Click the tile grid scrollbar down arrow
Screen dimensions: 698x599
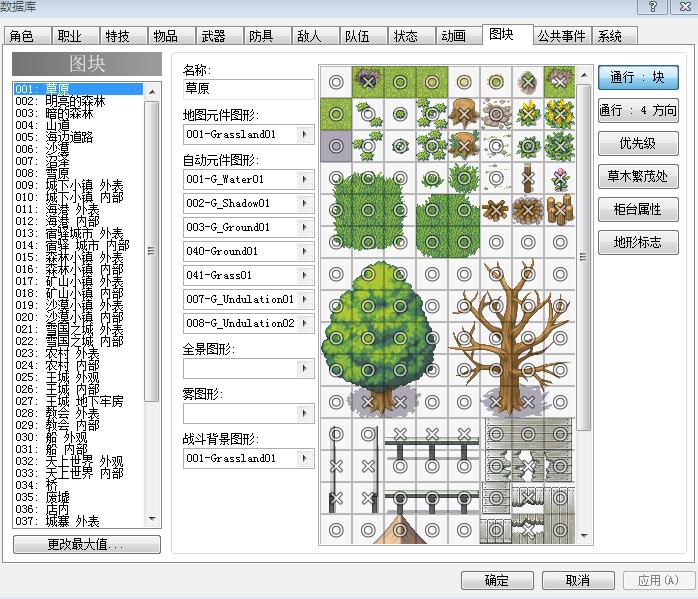[584, 535]
